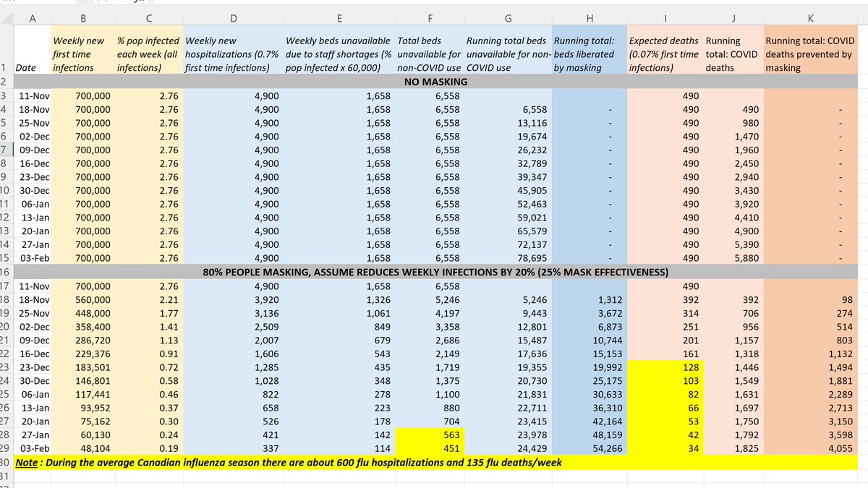The height and width of the screenshot is (488, 868).
Task: Select the 80% PEOPLE MASKING header
Action: 434,272
